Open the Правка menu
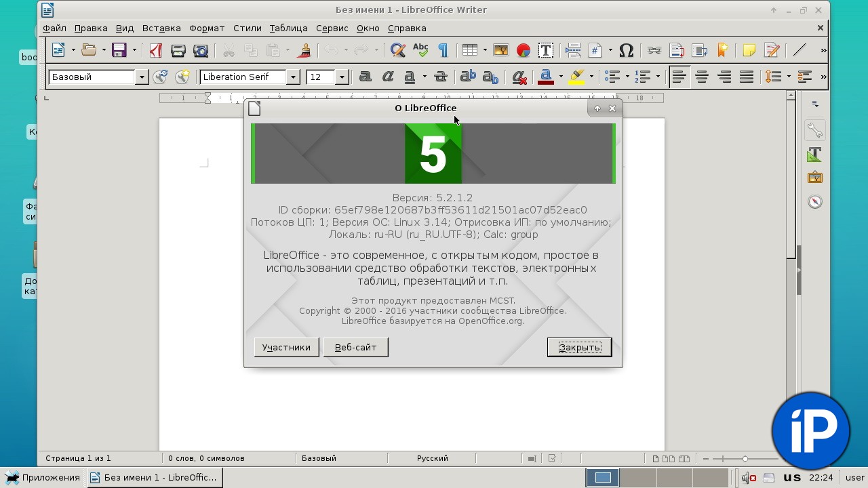The image size is (868, 488). click(x=91, y=28)
